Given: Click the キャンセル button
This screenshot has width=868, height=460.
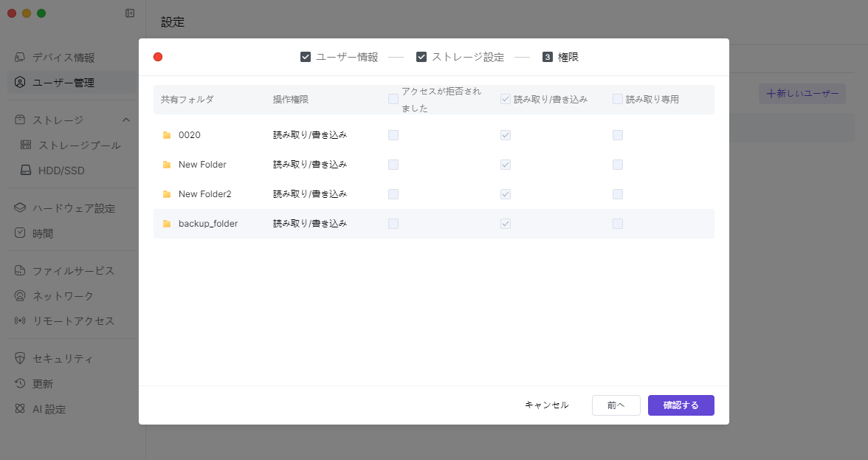Looking at the screenshot, I should tap(546, 405).
